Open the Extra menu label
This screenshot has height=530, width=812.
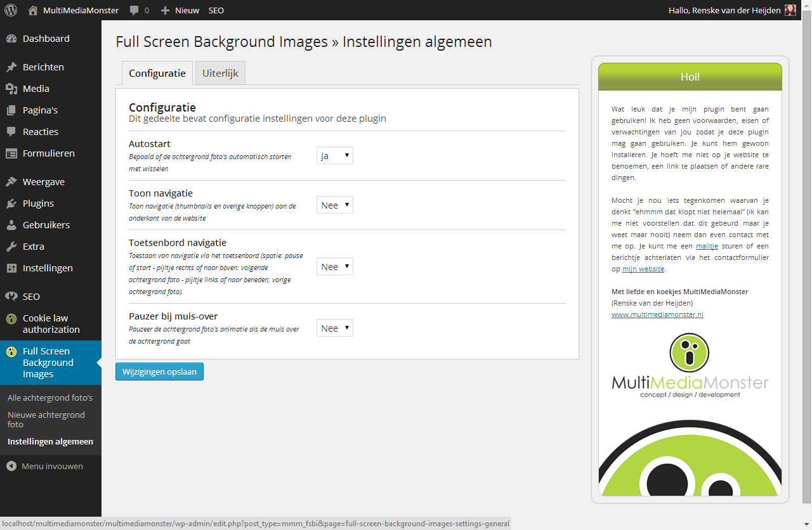(x=34, y=247)
